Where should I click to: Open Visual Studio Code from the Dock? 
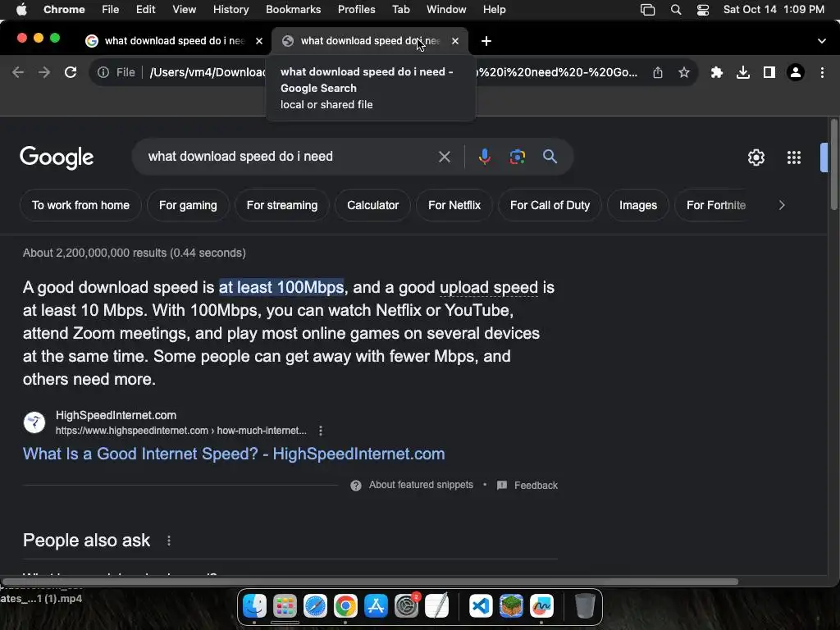481,606
